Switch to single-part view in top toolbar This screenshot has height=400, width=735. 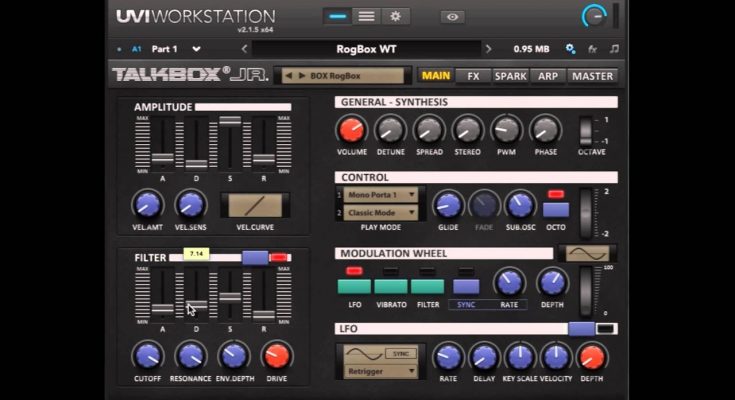point(338,16)
